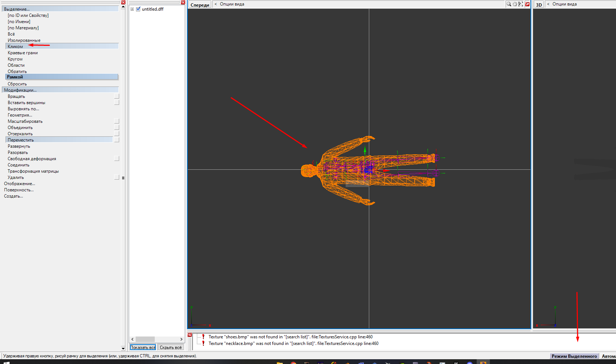Close the tools panel with red X
Image resolution: width=616 pixels, height=364 pixels.
click(x=123, y=2)
